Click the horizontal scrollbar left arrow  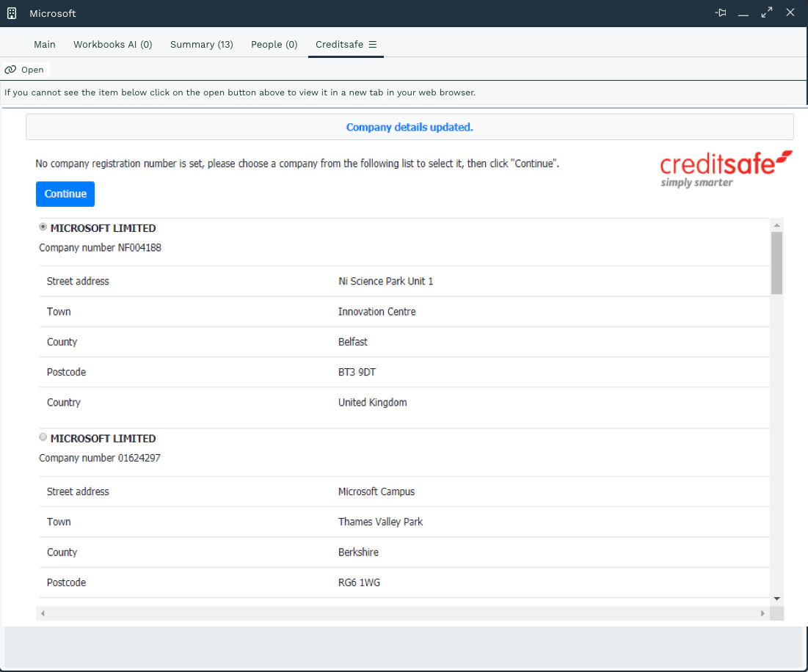(x=43, y=613)
